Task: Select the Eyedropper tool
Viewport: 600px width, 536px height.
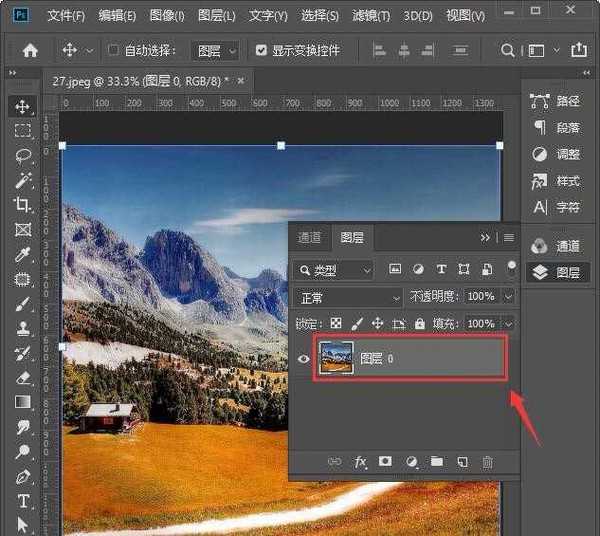Action: pos(22,254)
